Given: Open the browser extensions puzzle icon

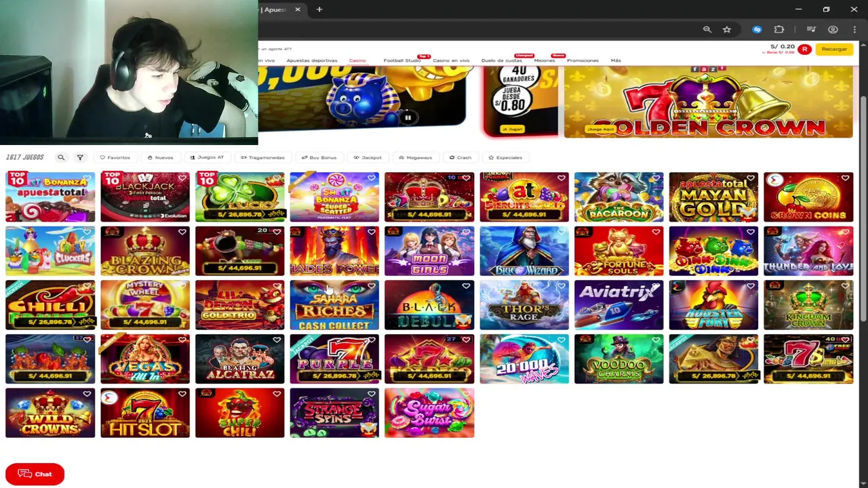Looking at the screenshot, I should click(x=779, y=30).
